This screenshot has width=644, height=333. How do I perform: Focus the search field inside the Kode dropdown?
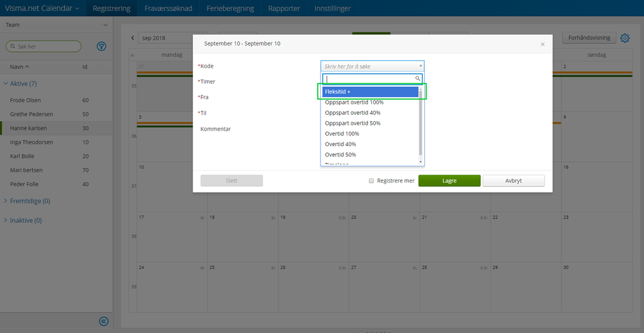pos(372,79)
